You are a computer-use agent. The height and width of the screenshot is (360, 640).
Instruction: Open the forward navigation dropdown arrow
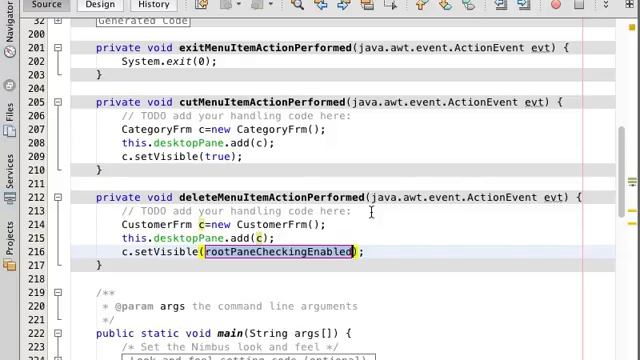271,4
